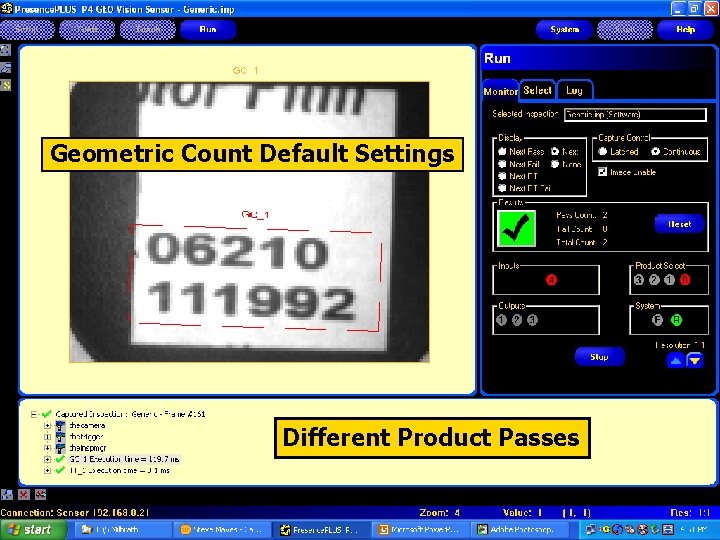Viewport: 720px width, 540px height.
Task: Switch to the Select tab
Action: click(537, 90)
